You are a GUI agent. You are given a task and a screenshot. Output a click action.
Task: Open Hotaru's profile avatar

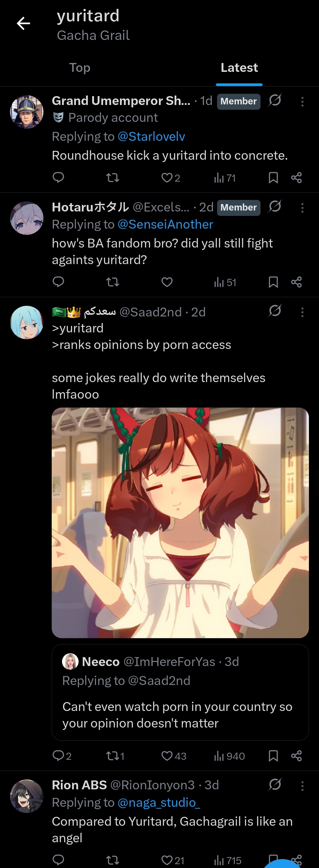(27, 218)
